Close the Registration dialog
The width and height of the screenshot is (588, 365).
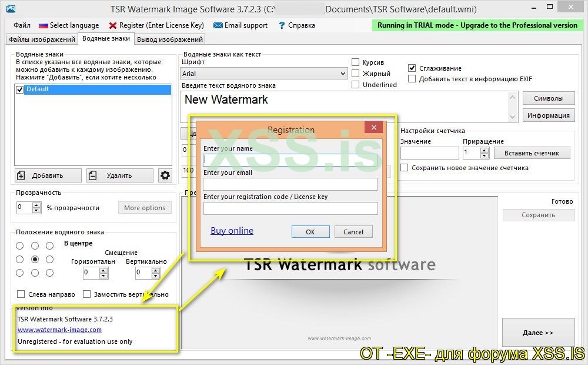click(x=373, y=127)
